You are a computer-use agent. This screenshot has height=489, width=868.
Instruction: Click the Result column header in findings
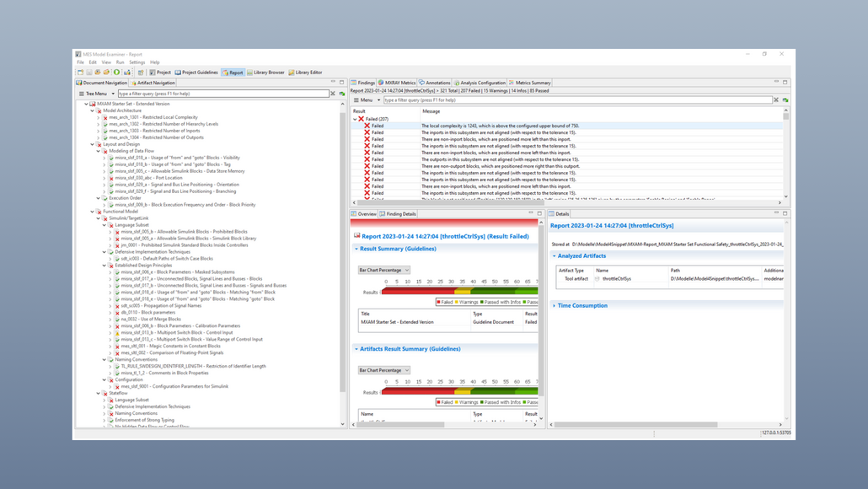(359, 111)
